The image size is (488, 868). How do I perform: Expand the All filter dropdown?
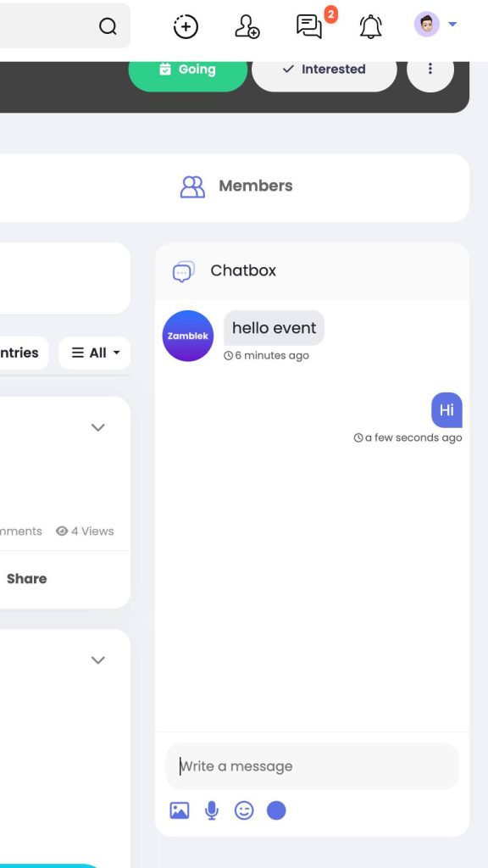coord(95,353)
